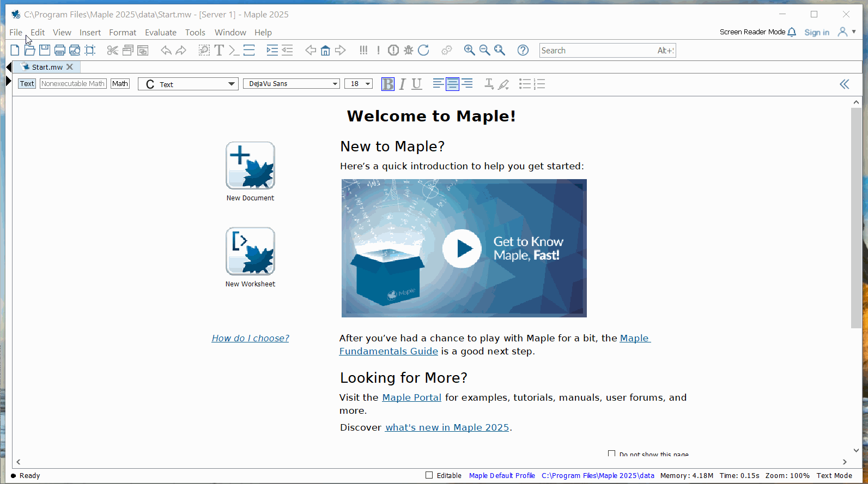
Task: Check the 'Do not show this page' box
Action: 611,454
